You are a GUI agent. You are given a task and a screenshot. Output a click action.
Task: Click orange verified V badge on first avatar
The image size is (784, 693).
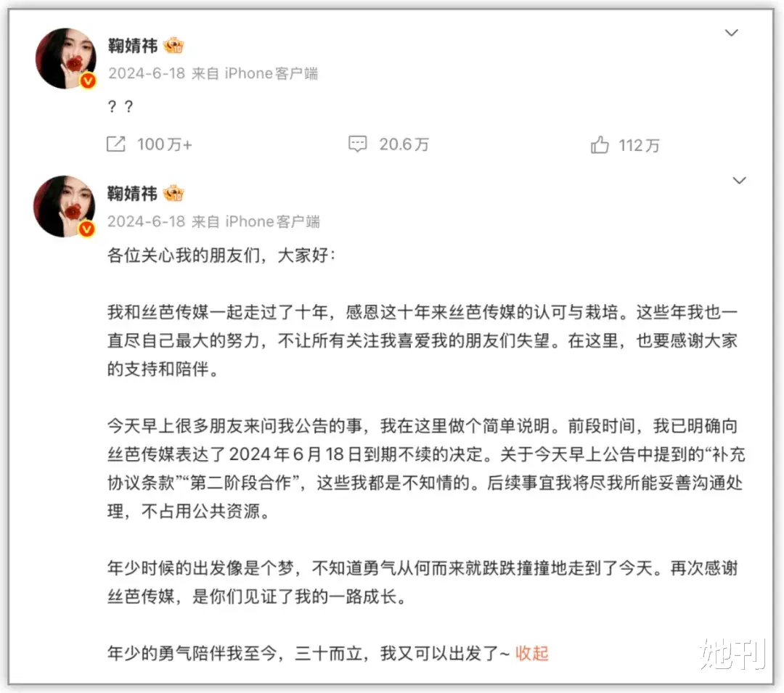(88, 81)
